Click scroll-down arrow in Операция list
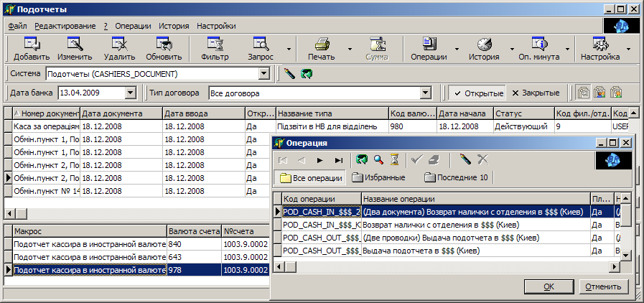The image size is (644, 303). [625, 256]
